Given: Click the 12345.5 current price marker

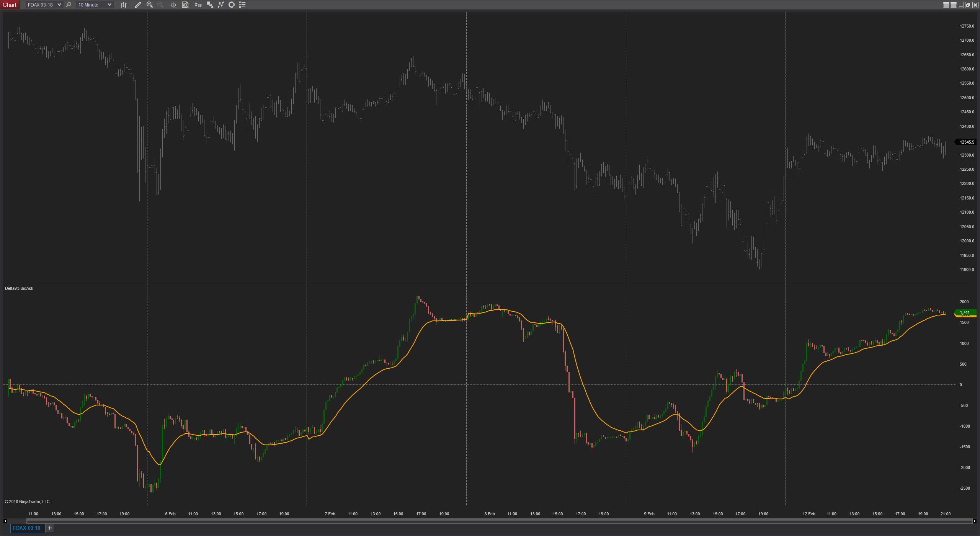Looking at the screenshot, I should [967, 142].
